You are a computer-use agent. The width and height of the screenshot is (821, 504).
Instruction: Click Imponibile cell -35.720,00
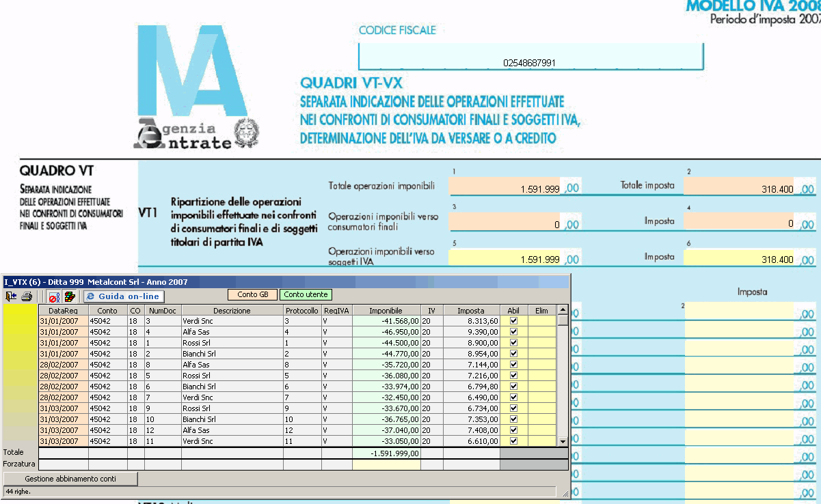click(387, 365)
